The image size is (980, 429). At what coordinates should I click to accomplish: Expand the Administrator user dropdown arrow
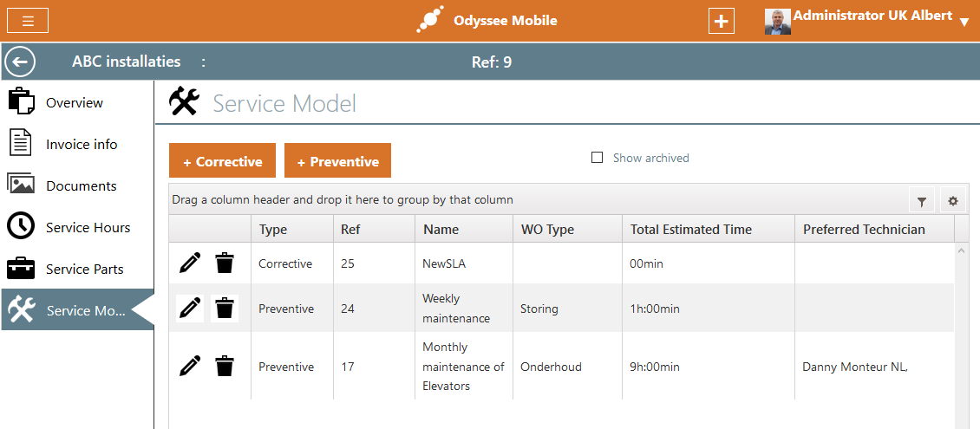click(x=964, y=23)
